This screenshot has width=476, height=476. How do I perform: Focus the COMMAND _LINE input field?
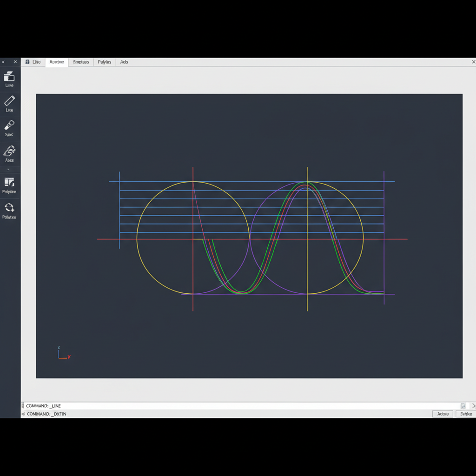(243, 406)
